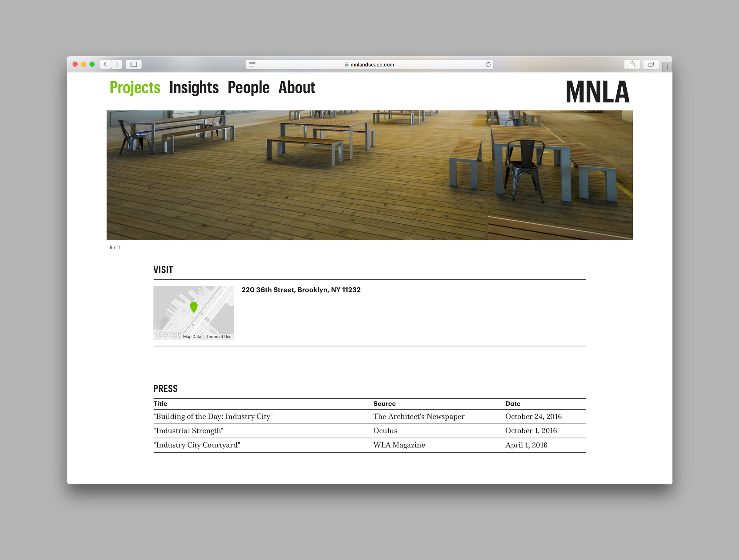Navigate to the About page
The width and height of the screenshot is (739, 560).
point(297,87)
